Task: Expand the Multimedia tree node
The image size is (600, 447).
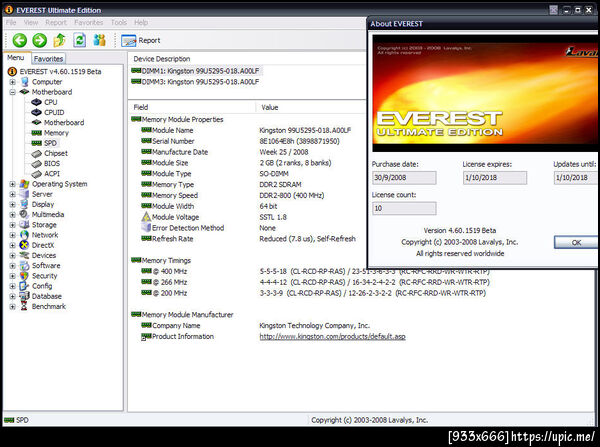Action: coord(12,215)
